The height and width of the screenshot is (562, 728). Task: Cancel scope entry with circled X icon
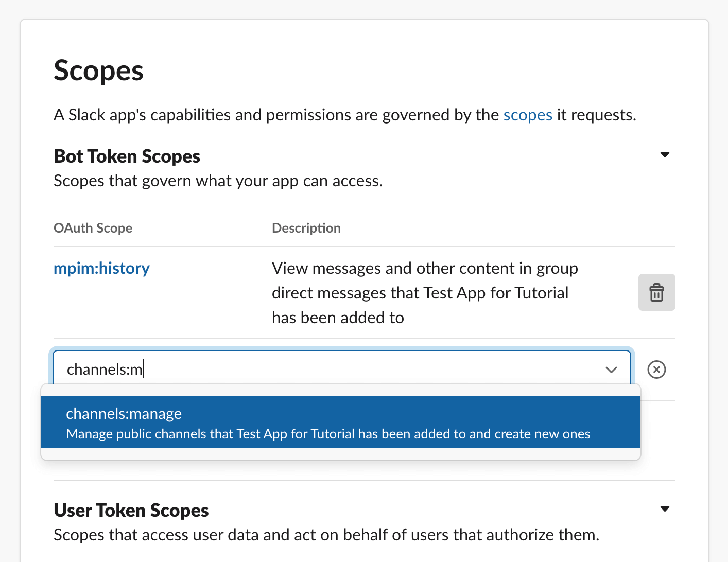(656, 370)
